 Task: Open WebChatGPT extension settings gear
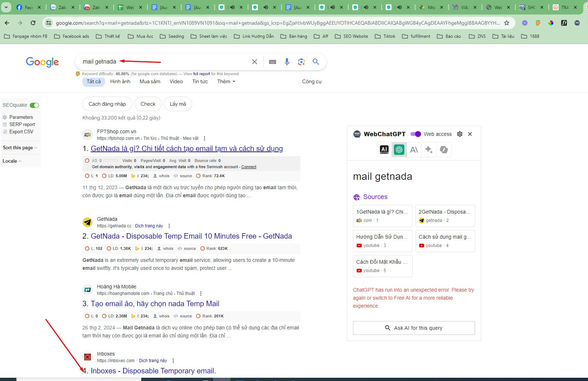(459, 134)
